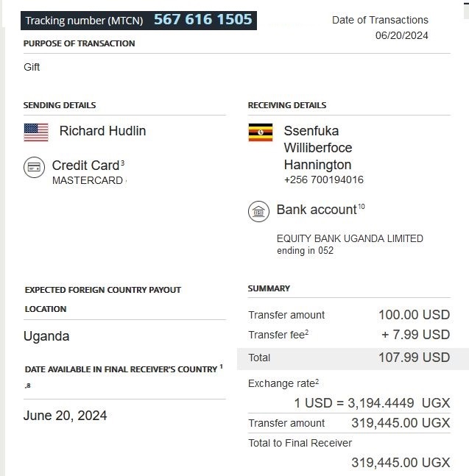
Task: Click the Total to Final Receiver amount
Action: (401, 463)
